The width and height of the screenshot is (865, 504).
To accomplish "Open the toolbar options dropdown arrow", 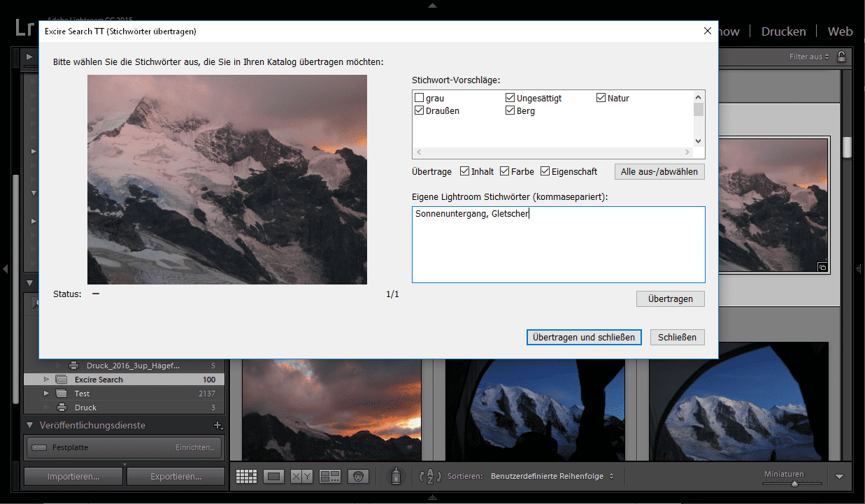I will [x=840, y=477].
